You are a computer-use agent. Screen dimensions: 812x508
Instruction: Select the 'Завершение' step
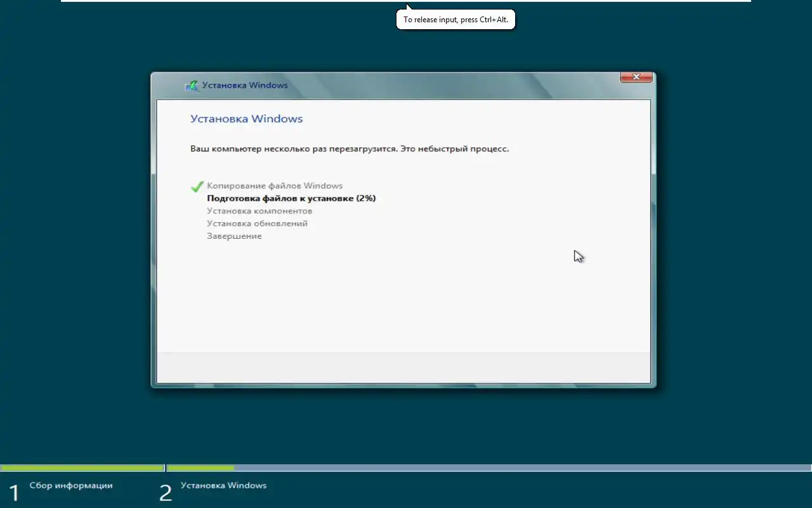(x=234, y=236)
